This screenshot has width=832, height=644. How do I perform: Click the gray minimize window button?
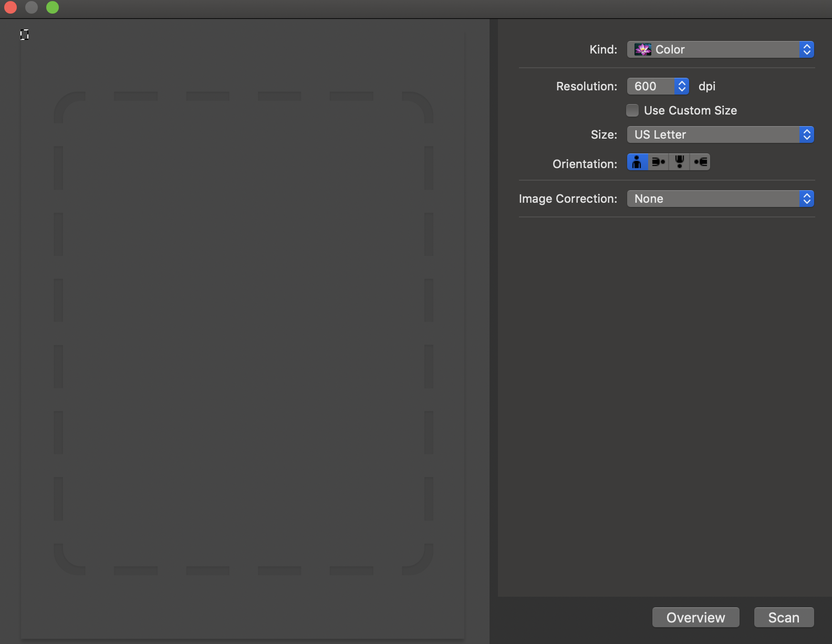[x=32, y=7]
